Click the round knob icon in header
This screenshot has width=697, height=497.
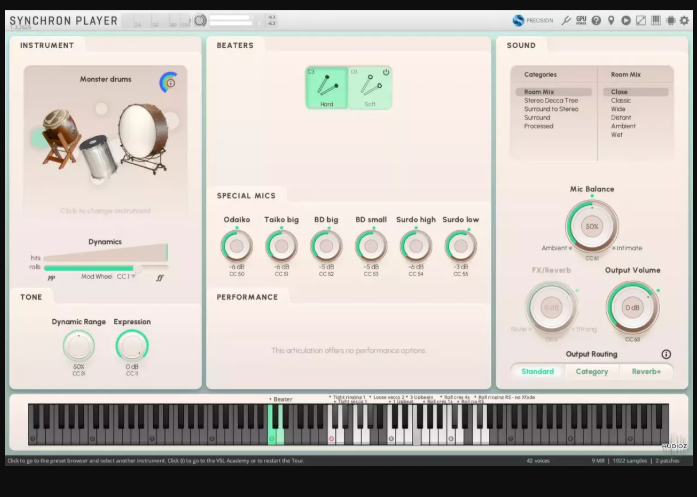(x=200, y=20)
